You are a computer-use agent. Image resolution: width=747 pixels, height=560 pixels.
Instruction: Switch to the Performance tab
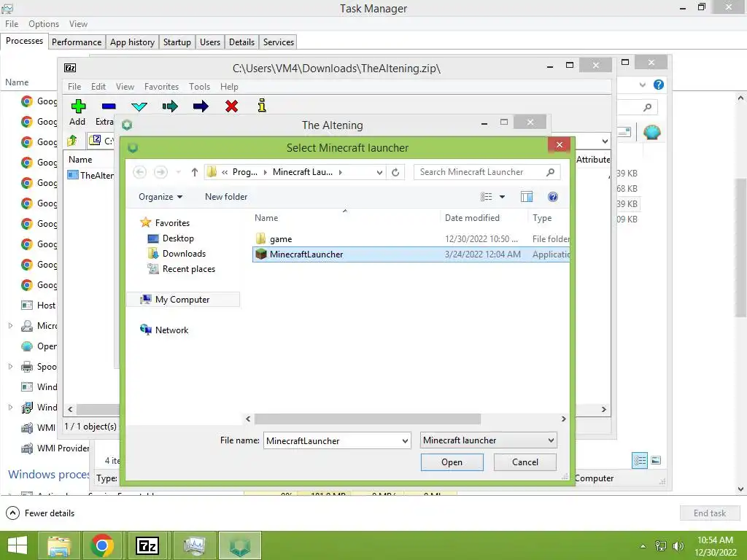[x=77, y=42]
